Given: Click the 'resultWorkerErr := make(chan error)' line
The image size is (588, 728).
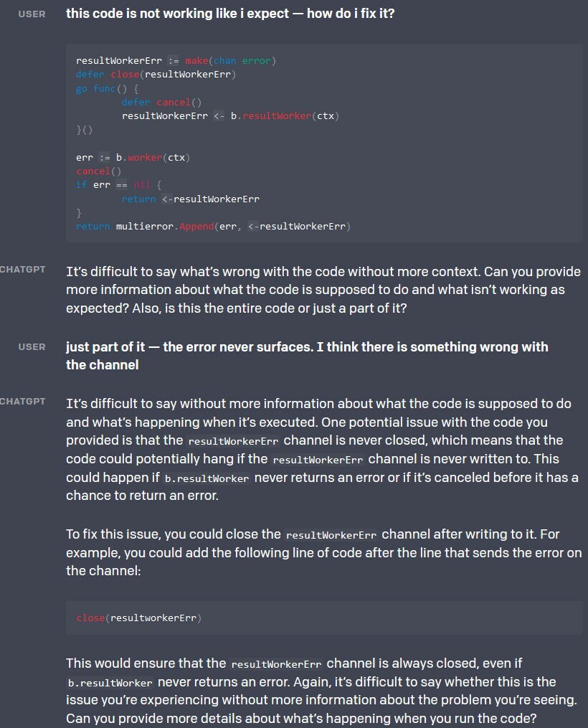Looking at the screenshot, I should click(x=176, y=61).
